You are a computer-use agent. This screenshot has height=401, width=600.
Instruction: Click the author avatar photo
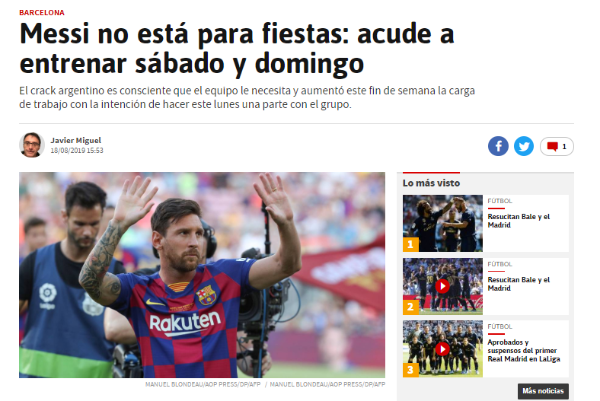click(32, 145)
